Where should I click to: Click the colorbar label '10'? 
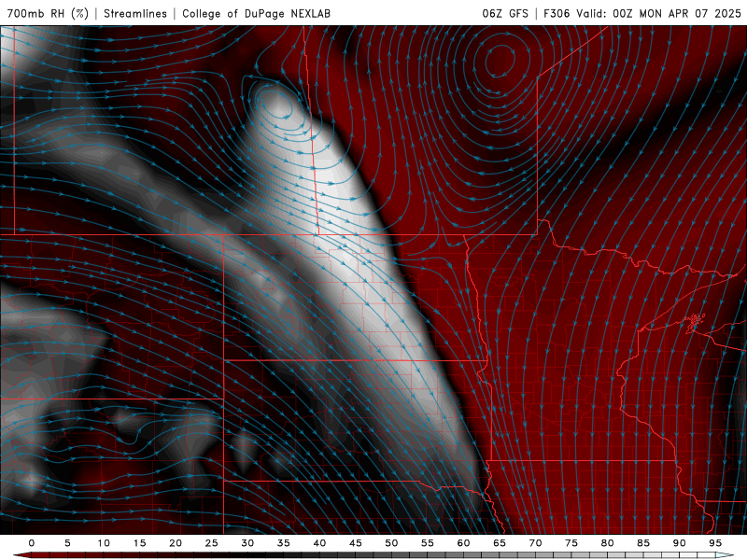tap(104, 543)
